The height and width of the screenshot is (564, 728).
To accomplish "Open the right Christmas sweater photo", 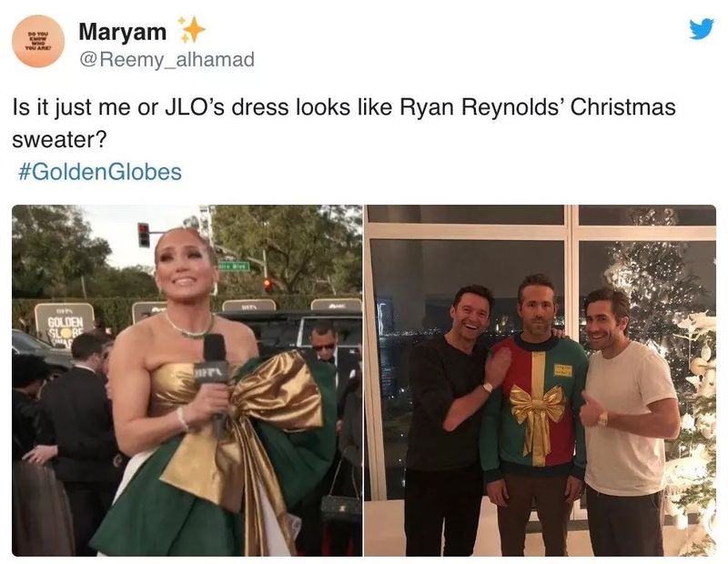I will coord(540,380).
